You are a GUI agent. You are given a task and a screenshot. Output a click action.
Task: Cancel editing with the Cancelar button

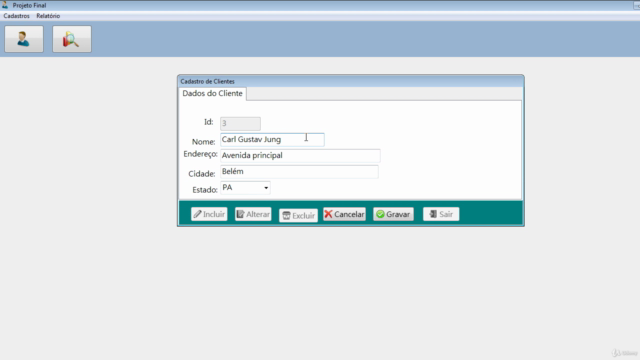344,214
